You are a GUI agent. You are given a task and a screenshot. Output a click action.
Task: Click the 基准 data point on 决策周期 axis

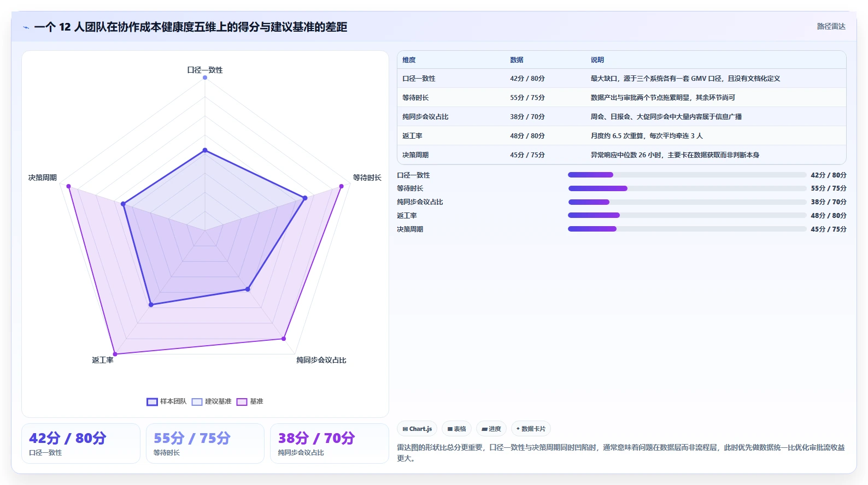pyautogui.click(x=68, y=186)
